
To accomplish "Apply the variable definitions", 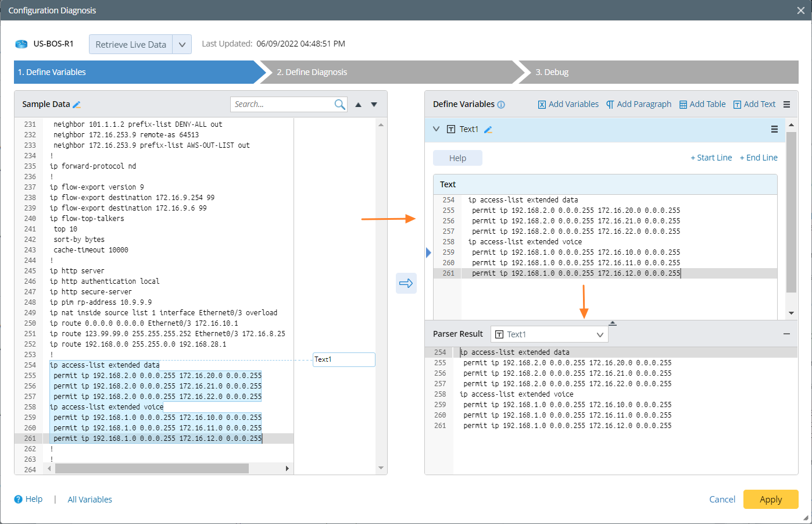I will tap(771, 500).
